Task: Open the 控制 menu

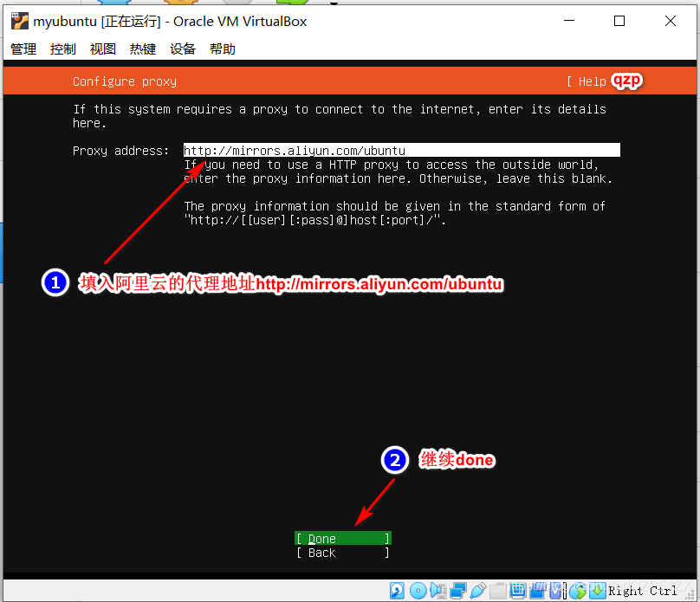Action: click(63, 49)
